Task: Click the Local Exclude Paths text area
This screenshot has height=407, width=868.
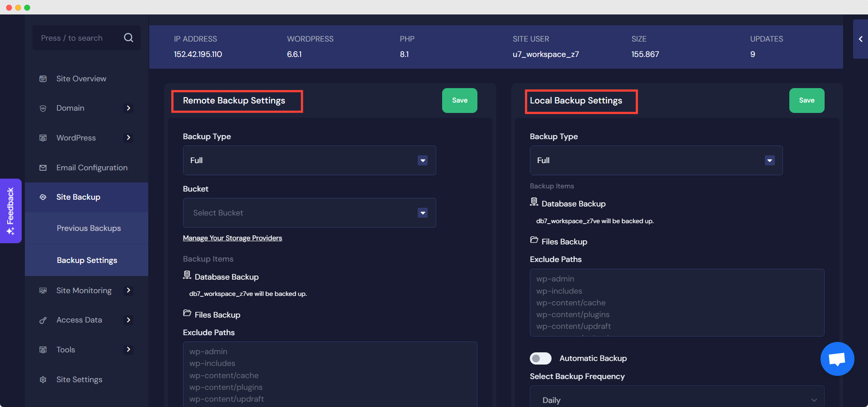Action: click(x=677, y=303)
